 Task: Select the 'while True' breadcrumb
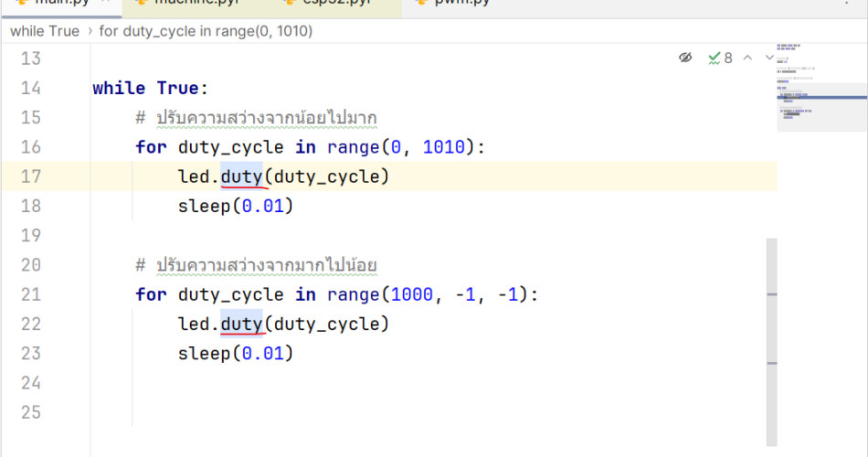(x=45, y=31)
